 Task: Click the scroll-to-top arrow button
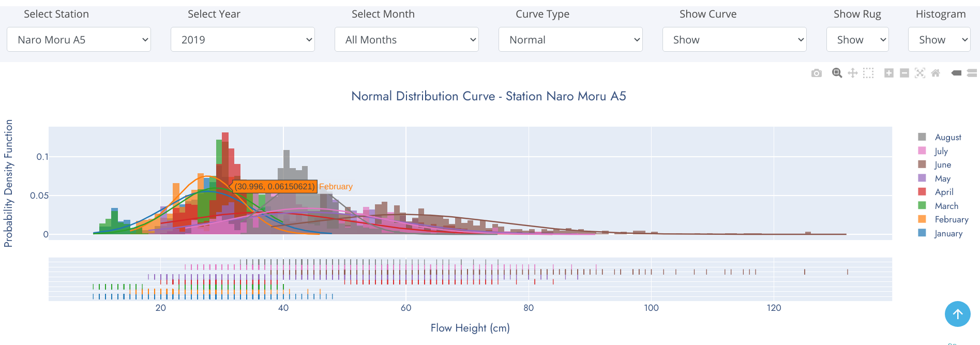click(958, 314)
